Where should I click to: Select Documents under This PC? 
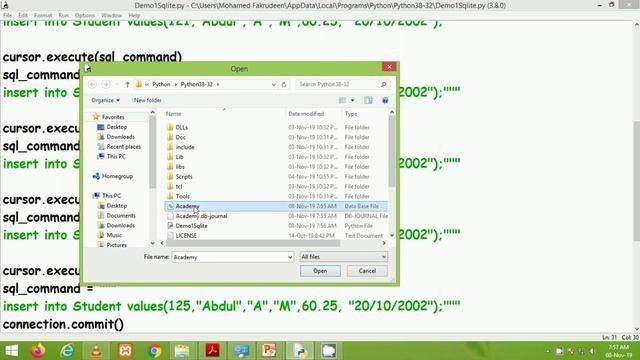click(121, 216)
